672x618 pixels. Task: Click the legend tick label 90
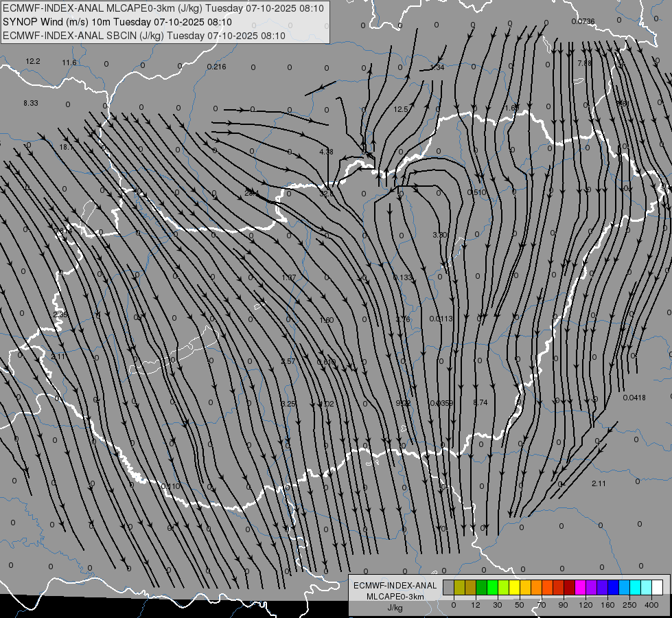pos(563,605)
